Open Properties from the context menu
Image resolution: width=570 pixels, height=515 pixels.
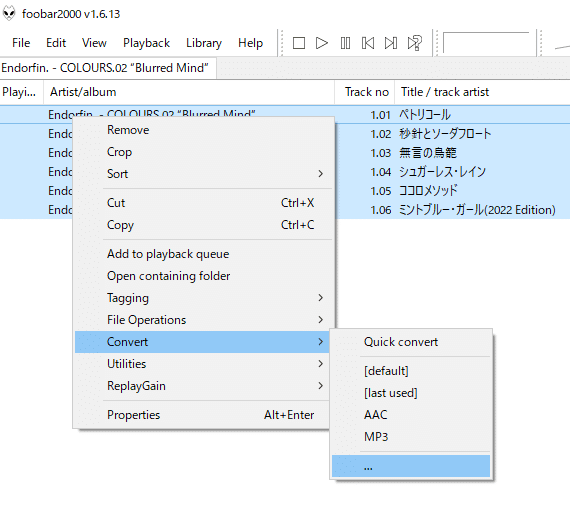pos(202,415)
